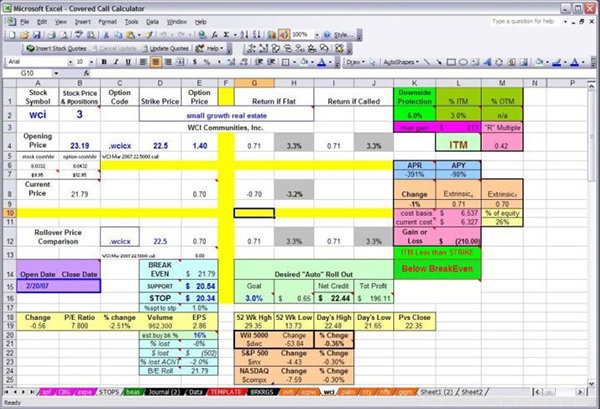Open the Data menu

[x=152, y=22]
